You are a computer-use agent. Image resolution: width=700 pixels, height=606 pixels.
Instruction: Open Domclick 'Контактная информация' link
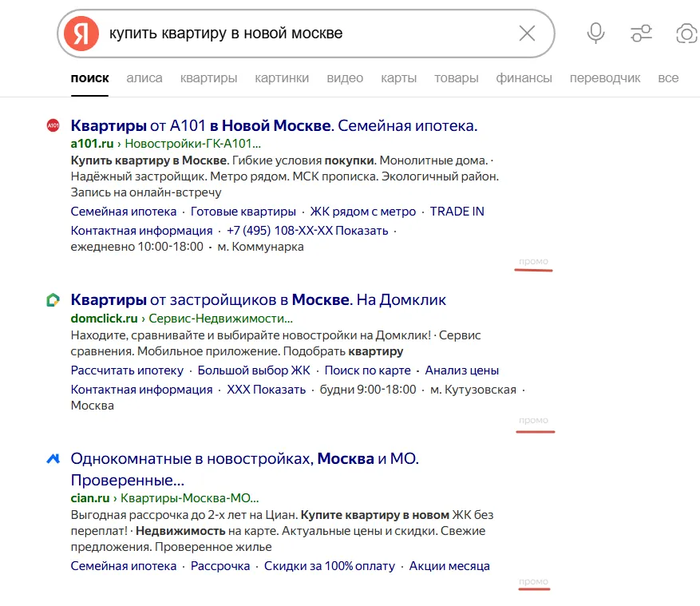pos(141,390)
